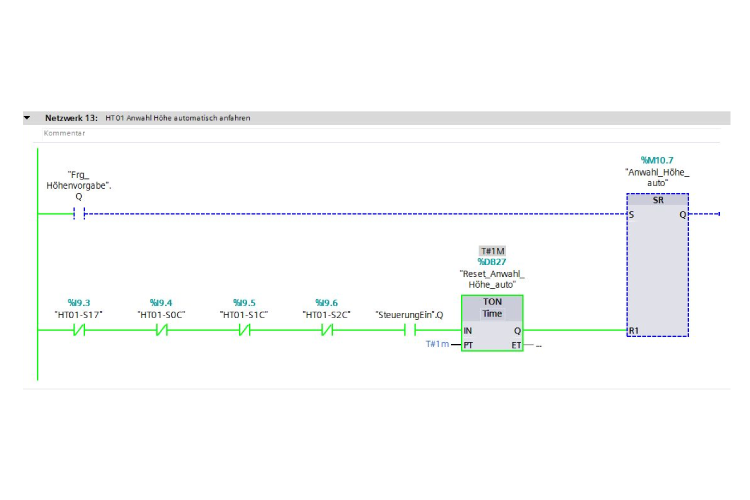This screenshot has height=500, width=750.
Task: Click the R1 reset input of the SR block
Action: (634, 331)
